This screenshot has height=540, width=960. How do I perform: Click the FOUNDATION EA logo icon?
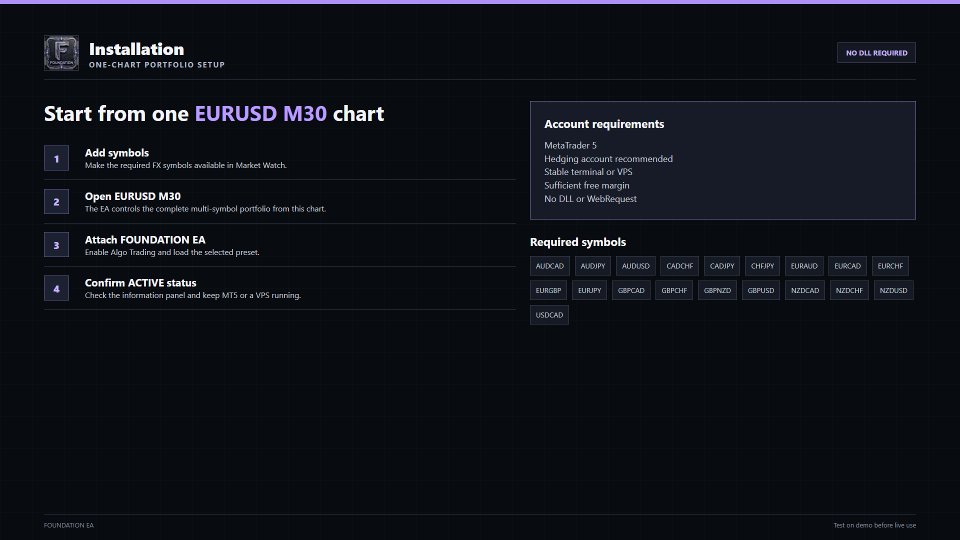[61, 53]
